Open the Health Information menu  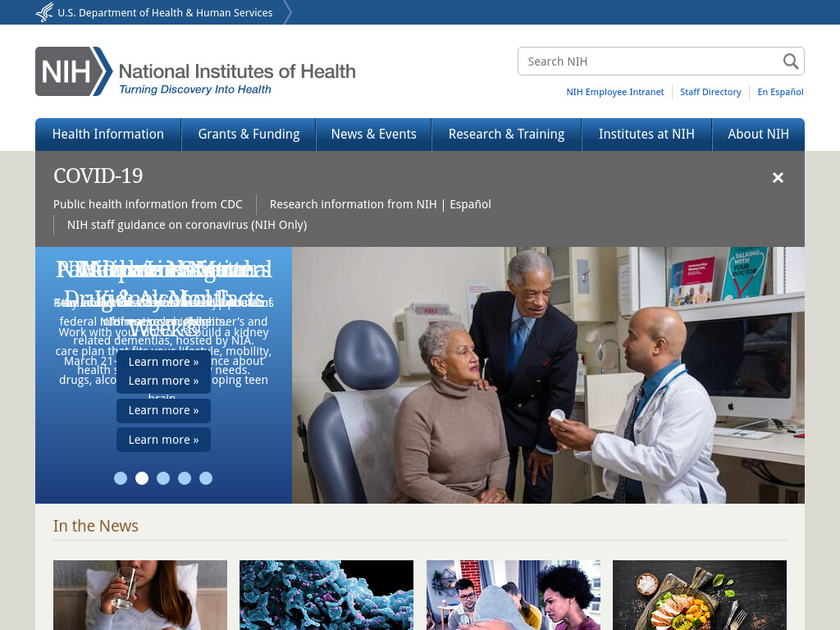(x=108, y=134)
